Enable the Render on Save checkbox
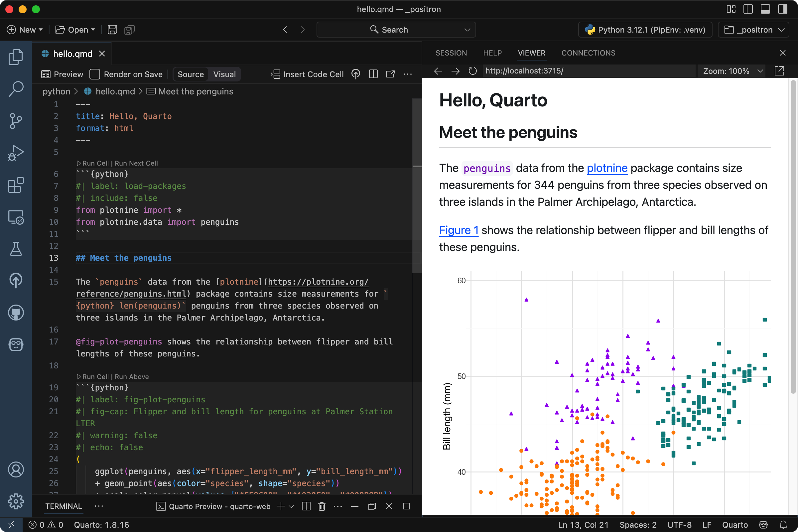The width and height of the screenshot is (798, 532). pos(95,74)
